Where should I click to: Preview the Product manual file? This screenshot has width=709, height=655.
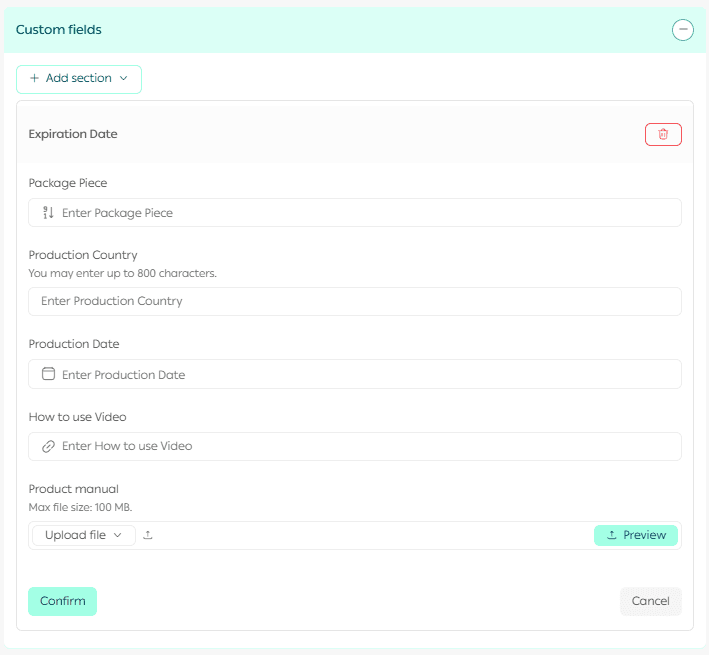636,535
